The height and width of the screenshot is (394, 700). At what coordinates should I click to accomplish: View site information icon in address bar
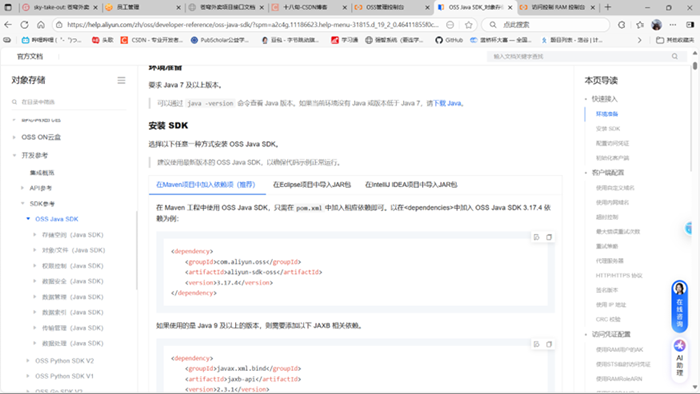[x=58, y=25]
